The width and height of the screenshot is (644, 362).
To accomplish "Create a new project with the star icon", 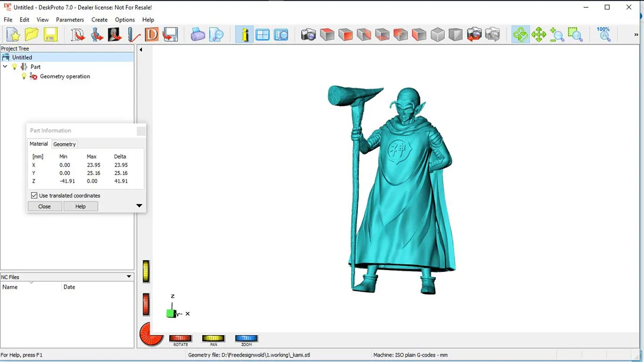I will 13,35.
